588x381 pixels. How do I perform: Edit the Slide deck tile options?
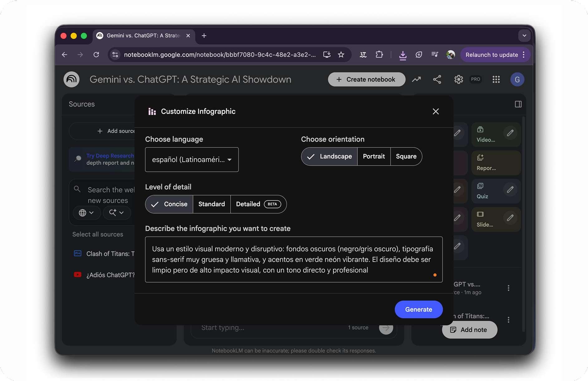(510, 218)
